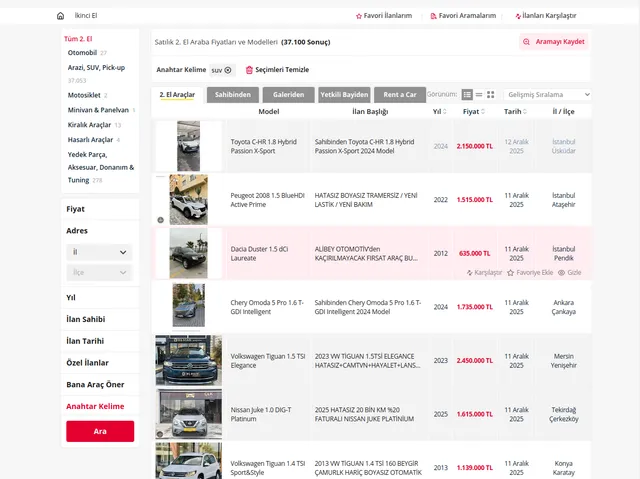Viewport: 640px width, 479px height.
Task: Open the Gelişmiş Sıralama sort dropdown
Action: coord(548,94)
